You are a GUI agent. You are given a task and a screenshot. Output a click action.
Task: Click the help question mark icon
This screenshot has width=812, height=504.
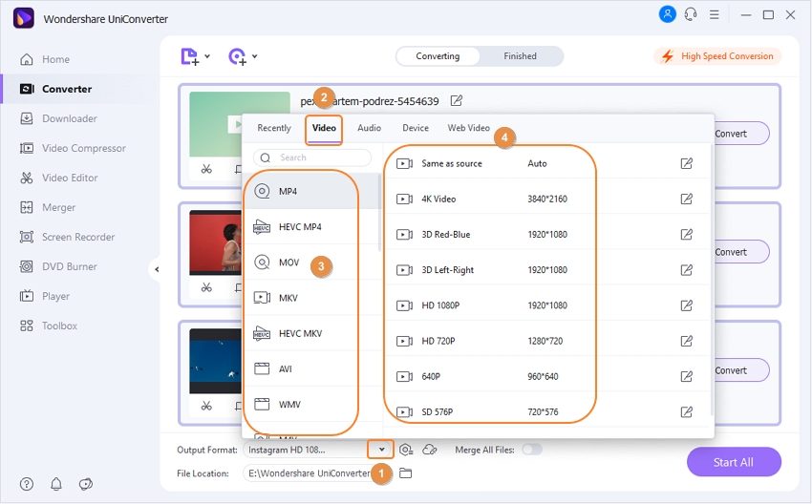pyautogui.click(x=27, y=484)
